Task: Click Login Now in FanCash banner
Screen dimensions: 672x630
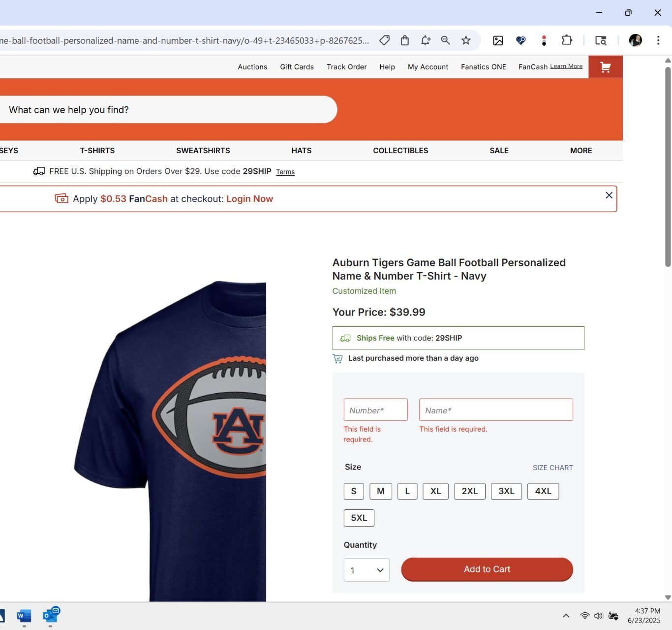Action: point(249,199)
